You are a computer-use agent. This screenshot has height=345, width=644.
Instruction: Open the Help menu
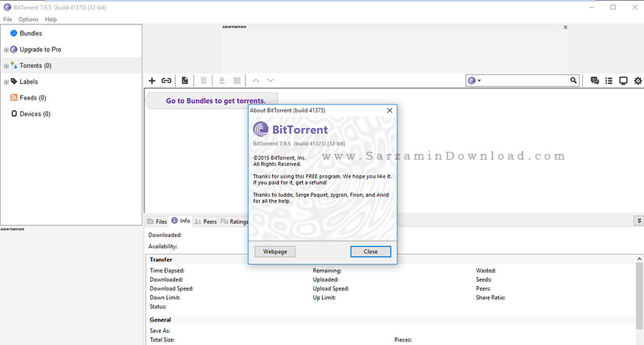pos(51,19)
